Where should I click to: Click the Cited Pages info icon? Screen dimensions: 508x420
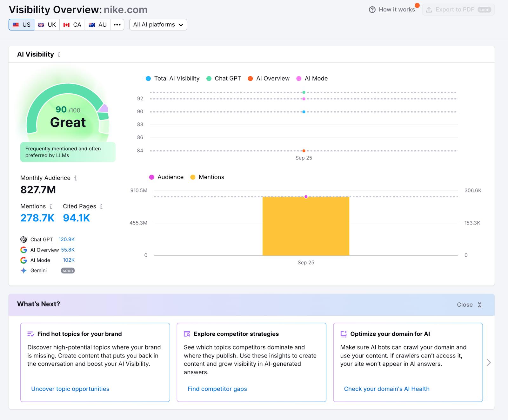101,207
